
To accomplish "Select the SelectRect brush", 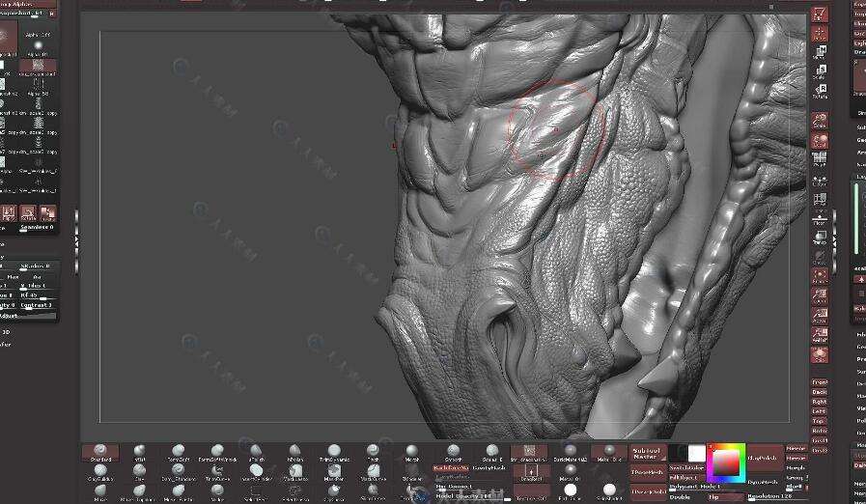I will coord(255,493).
